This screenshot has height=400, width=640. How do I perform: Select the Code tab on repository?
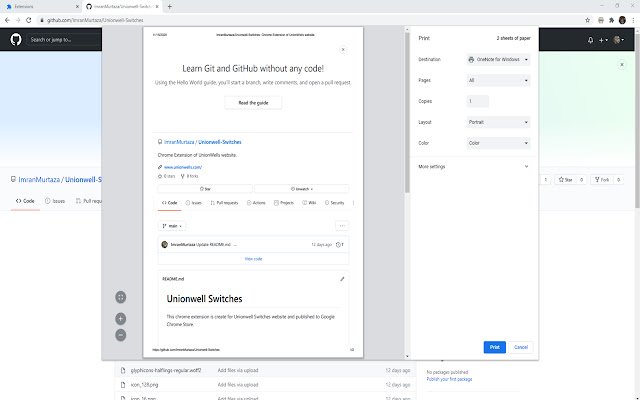tap(25, 201)
